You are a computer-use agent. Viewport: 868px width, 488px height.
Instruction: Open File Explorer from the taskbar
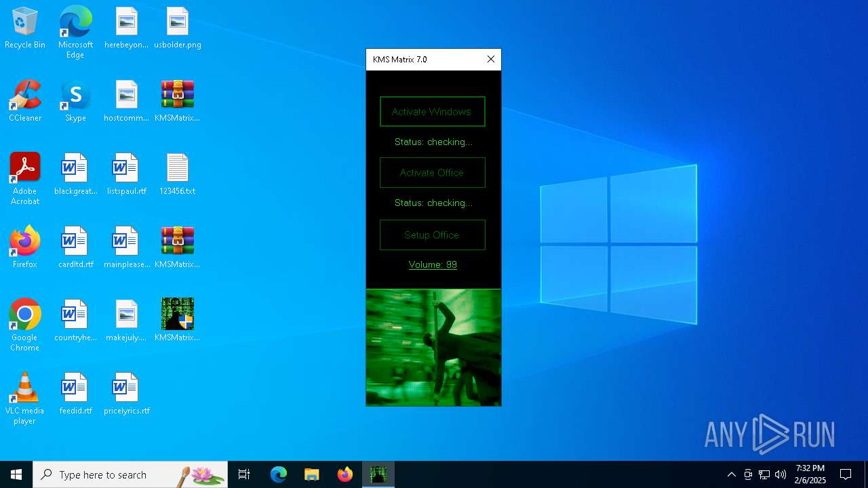(311, 474)
